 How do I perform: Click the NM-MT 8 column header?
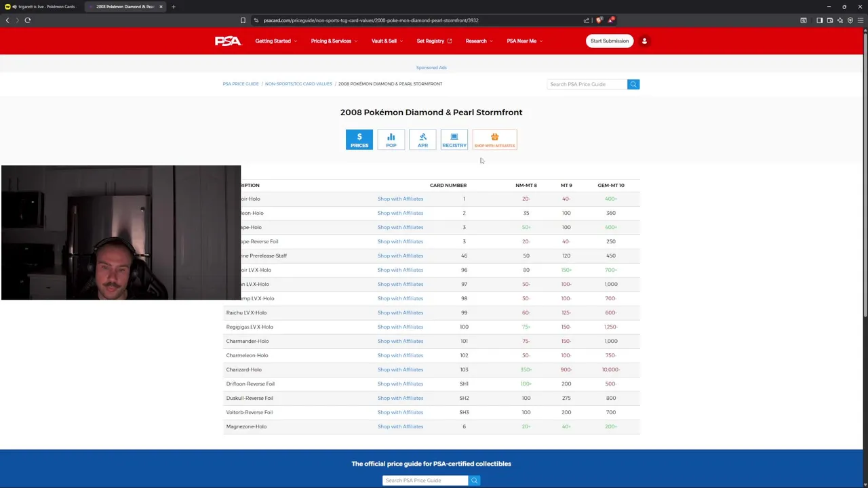click(x=526, y=185)
